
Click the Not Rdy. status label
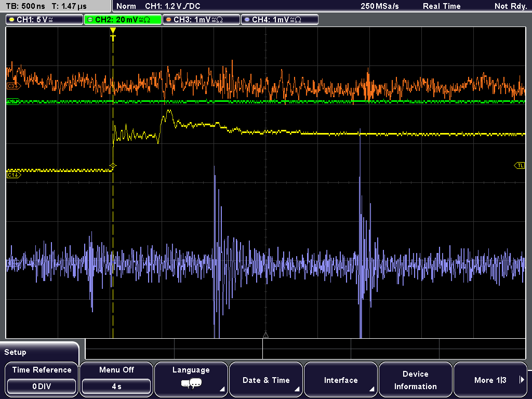(x=511, y=6)
